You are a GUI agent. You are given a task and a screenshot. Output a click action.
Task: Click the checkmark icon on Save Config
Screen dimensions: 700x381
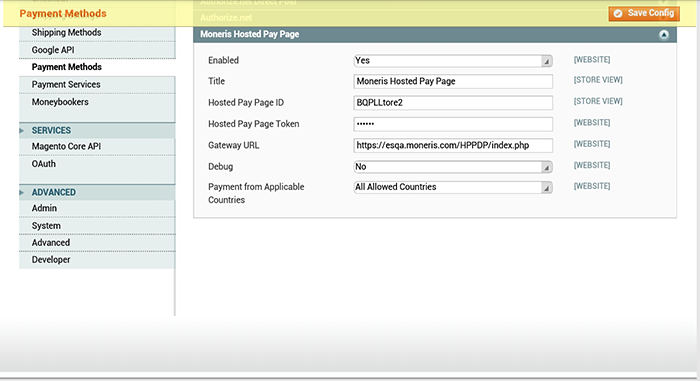[x=618, y=14]
